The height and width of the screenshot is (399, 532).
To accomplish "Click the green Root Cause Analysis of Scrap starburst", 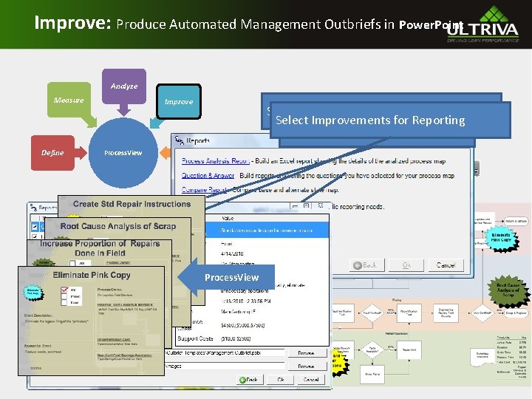I will point(508,290).
